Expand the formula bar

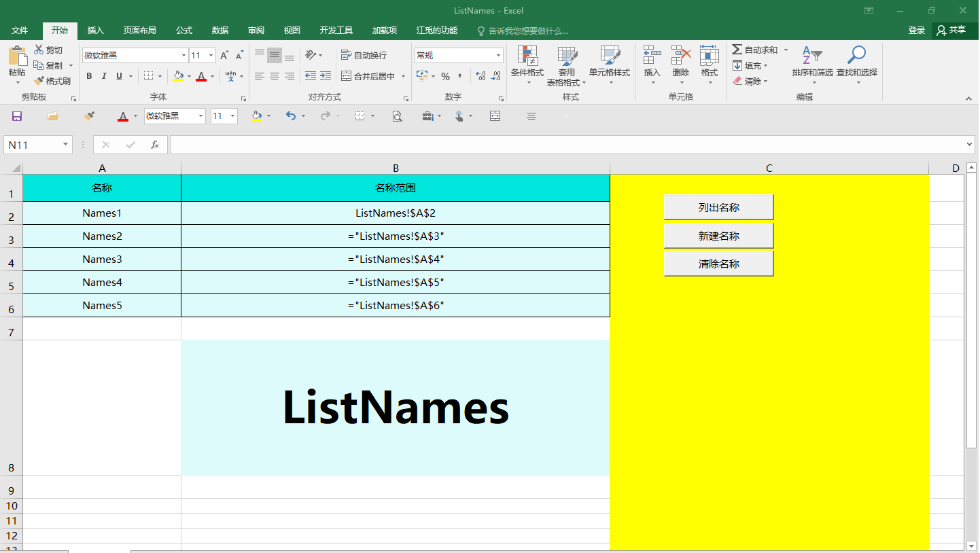coord(970,145)
